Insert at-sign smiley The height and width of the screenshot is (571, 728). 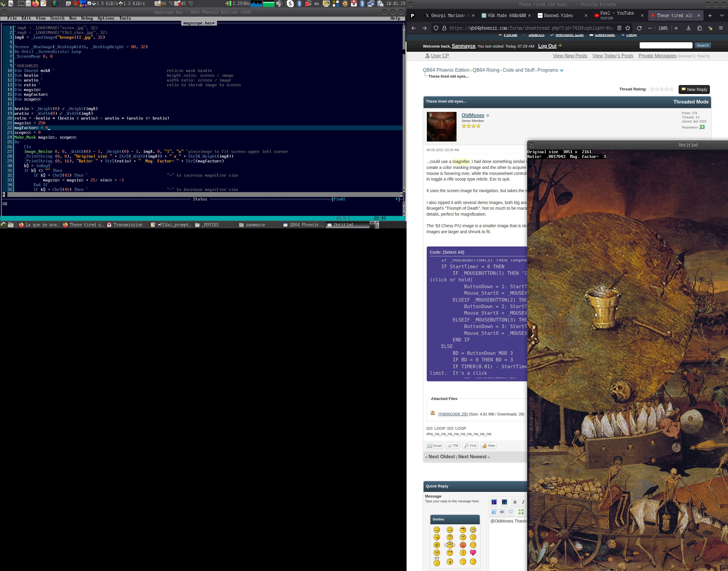pos(437,545)
